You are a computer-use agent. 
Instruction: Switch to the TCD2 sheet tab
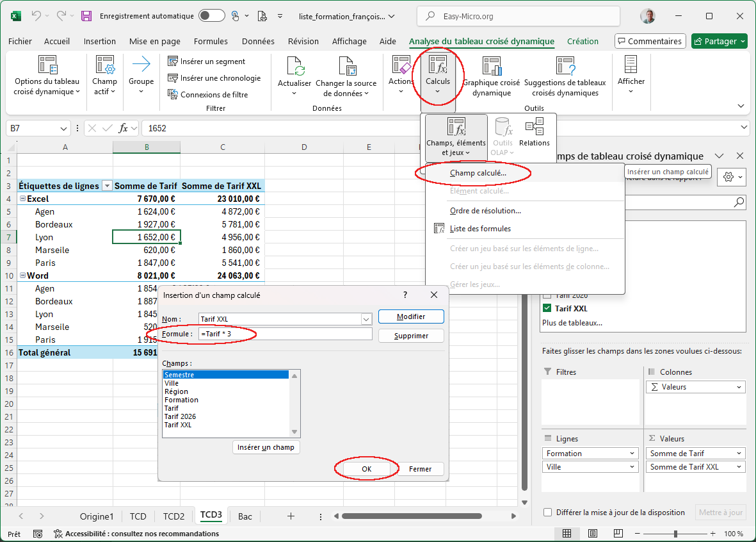(x=173, y=516)
